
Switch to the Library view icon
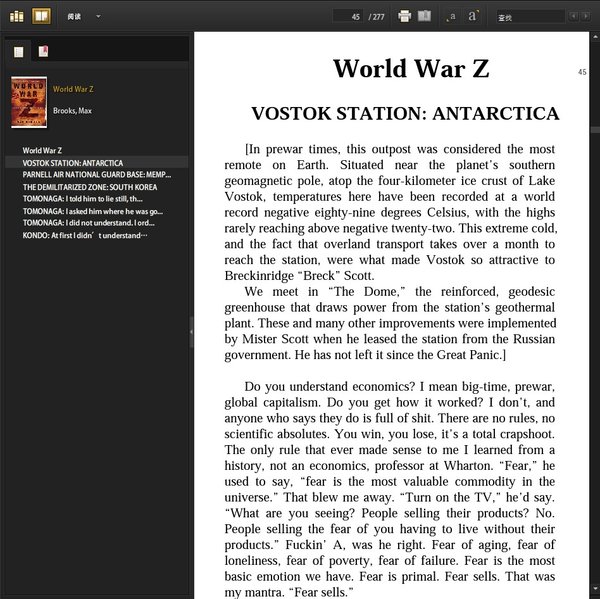click(x=16, y=16)
